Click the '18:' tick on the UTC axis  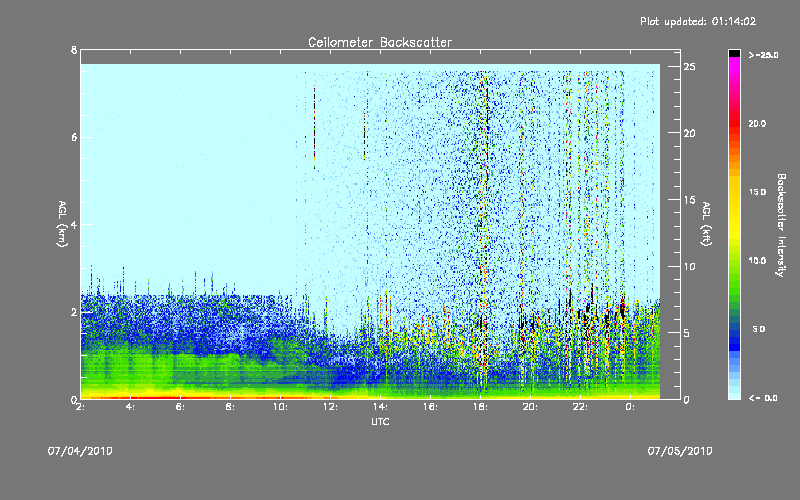(480, 407)
